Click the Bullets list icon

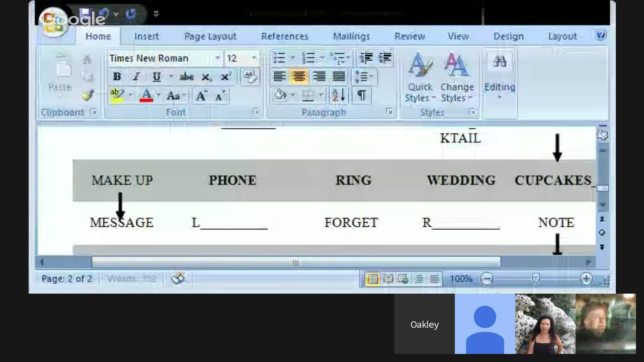[279, 58]
